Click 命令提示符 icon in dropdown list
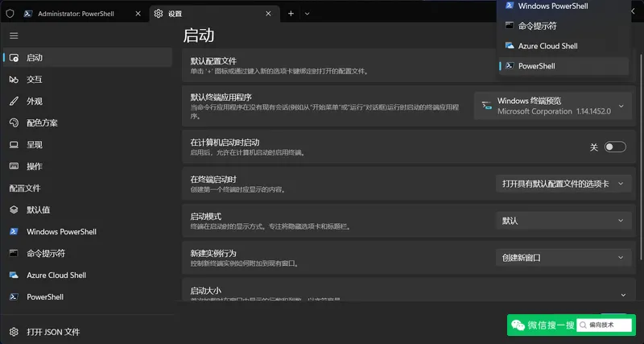 point(510,26)
